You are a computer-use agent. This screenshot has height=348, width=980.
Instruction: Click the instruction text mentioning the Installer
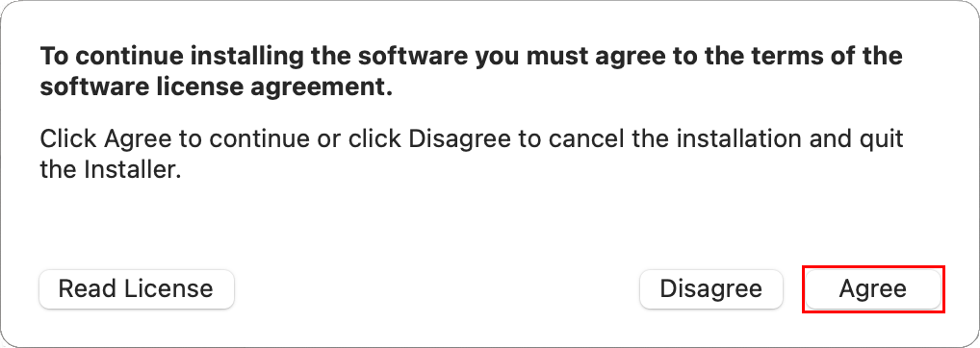[x=472, y=154]
